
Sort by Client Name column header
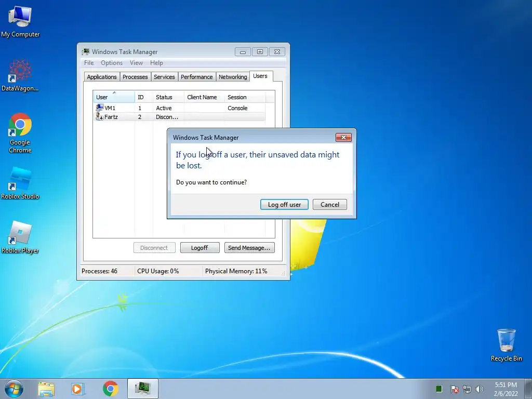(x=204, y=97)
